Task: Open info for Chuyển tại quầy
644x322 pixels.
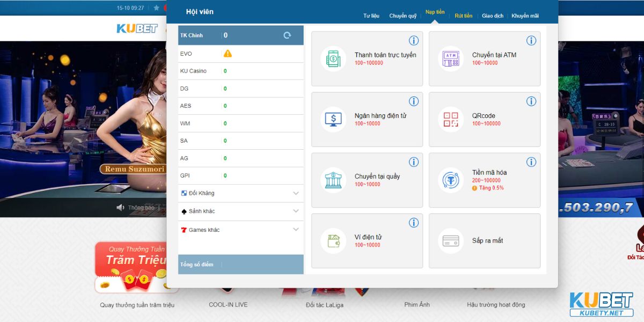Action: [x=413, y=162]
